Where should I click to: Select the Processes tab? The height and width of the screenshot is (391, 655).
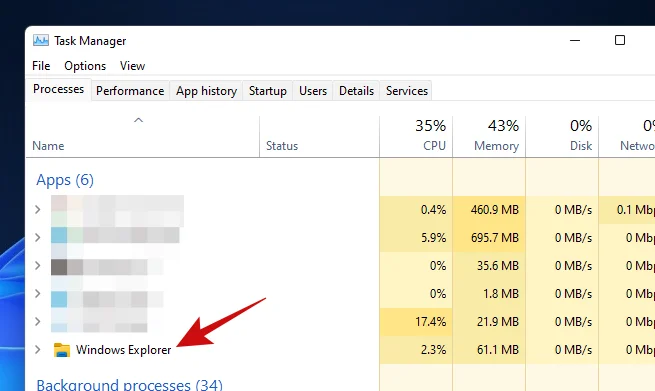tap(58, 89)
